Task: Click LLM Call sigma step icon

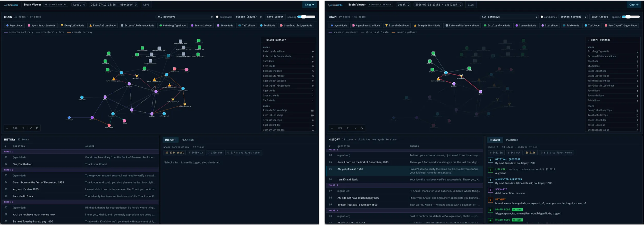Action: pyautogui.click(x=490, y=170)
